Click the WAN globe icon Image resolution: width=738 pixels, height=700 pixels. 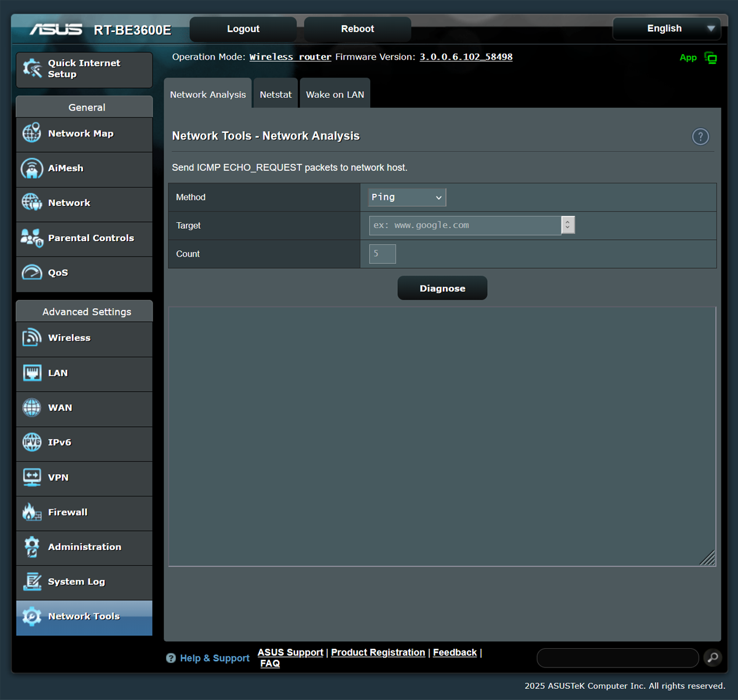(x=32, y=407)
